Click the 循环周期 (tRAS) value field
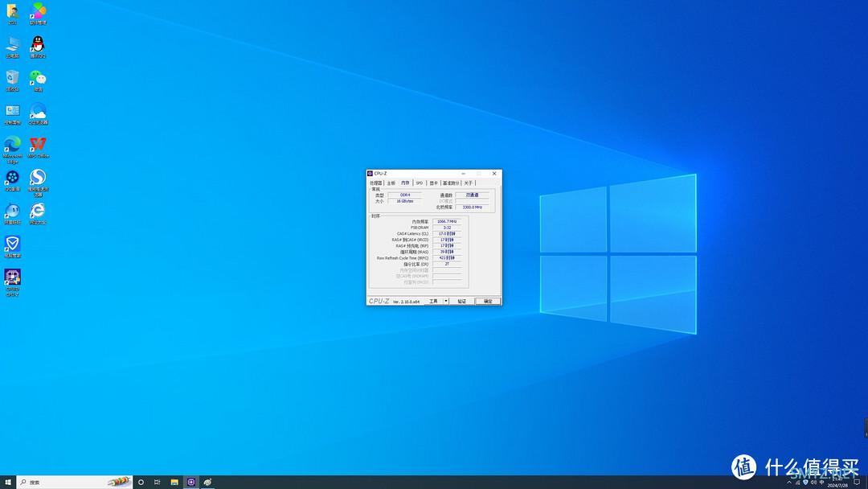 (447, 252)
